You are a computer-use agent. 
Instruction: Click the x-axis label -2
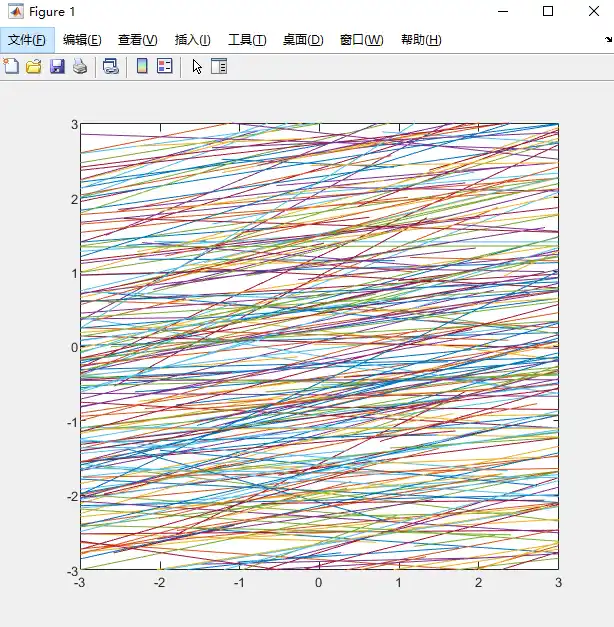(159, 583)
